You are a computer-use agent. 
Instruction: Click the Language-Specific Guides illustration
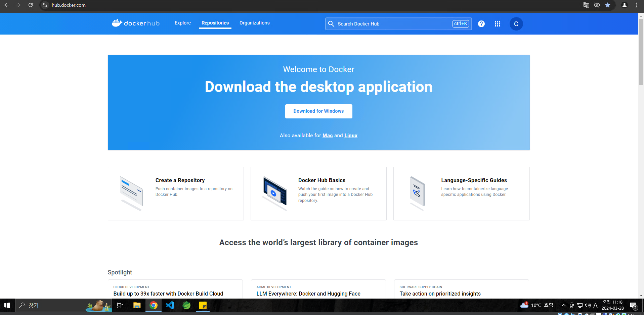pos(417,194)
